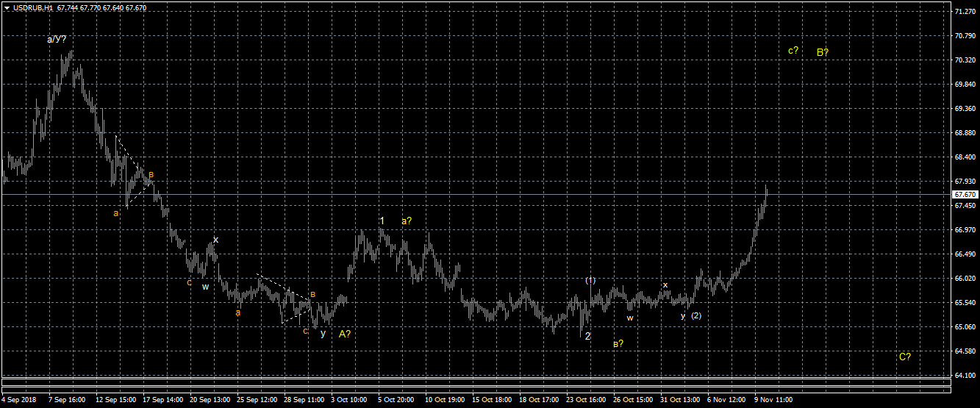Click the 66.490 price axis label

(x=965, y=254)
